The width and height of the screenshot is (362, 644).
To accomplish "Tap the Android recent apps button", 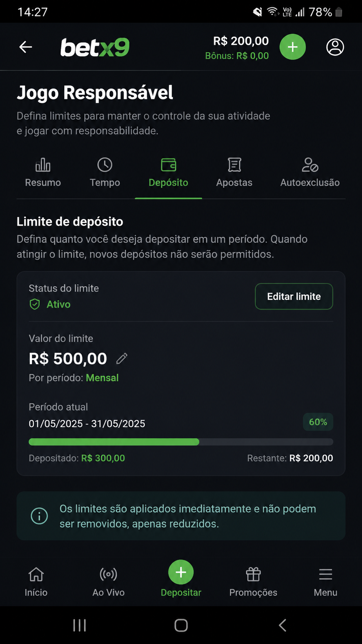I will (x=80, y=625).
